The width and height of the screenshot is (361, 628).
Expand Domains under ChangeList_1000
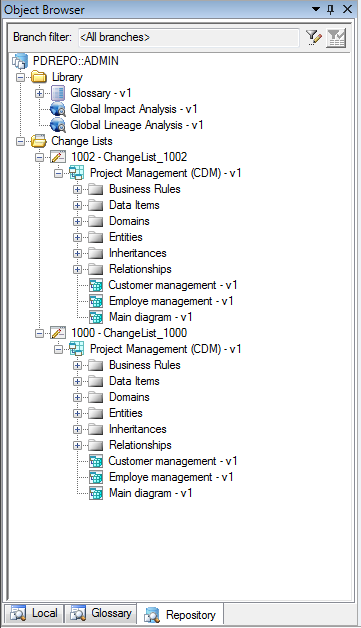78,397
